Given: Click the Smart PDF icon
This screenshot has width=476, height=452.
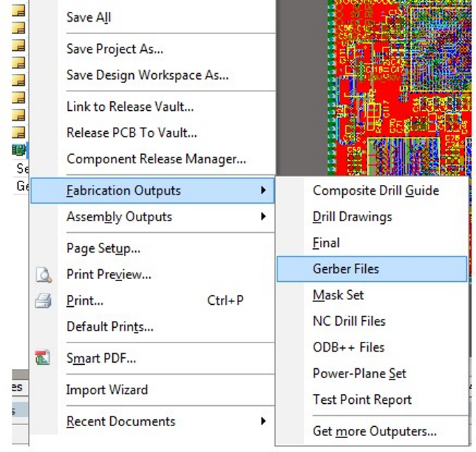Looking at the screenshot, I should click(x=44, y=359).
